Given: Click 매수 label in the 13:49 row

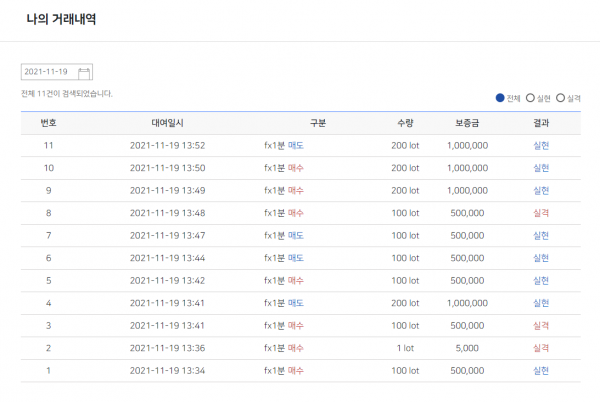Looking at the screenshot, I should (x=296, y=190).
